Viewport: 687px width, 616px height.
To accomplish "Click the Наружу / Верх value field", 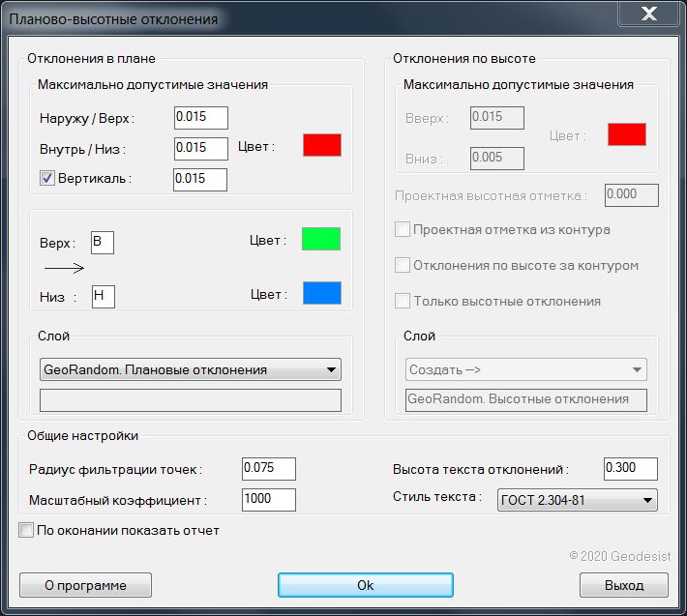I will pyautogui.click(x=200, y=118).
